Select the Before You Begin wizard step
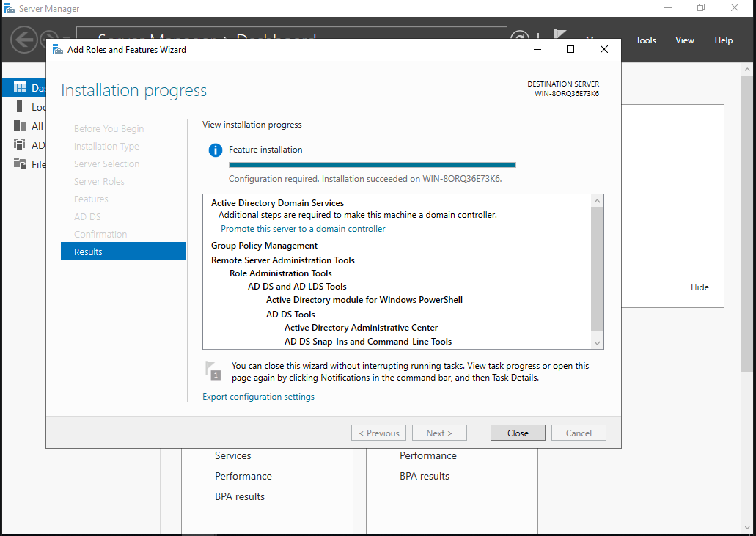756x536 pixels. click(x=109, y=129)
